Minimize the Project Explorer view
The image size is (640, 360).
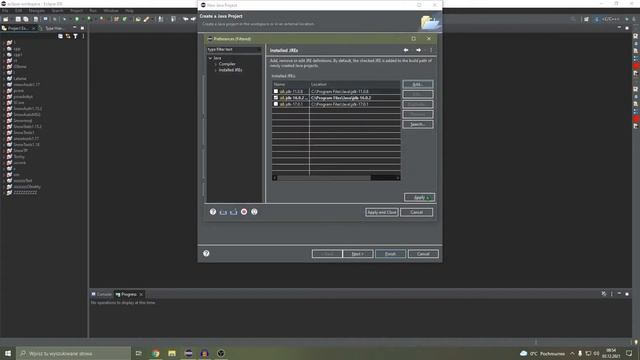click(x=75, y=28)
